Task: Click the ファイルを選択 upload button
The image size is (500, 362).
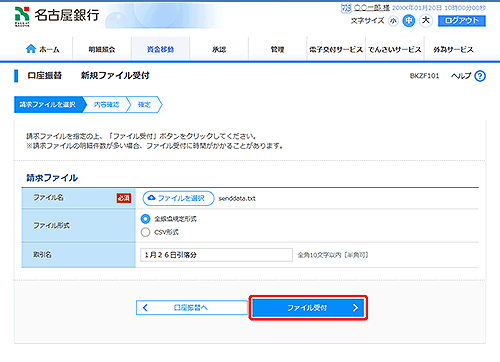Action: [178, 198]
